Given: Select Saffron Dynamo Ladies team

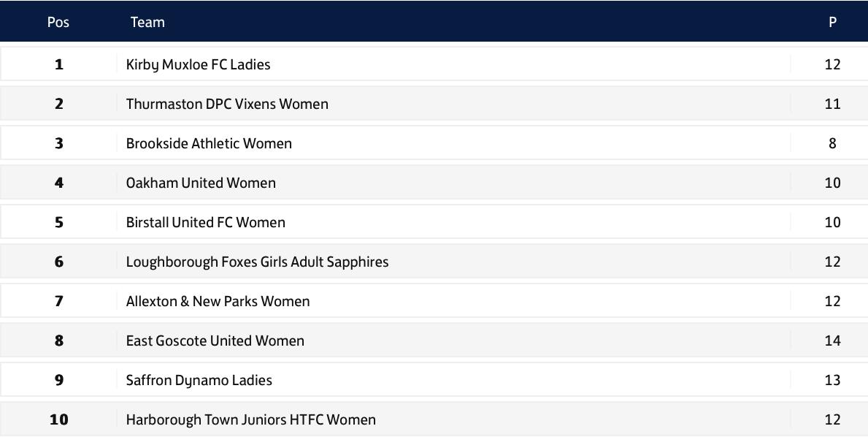Looking at the screenshot, I should tap(199, 381).
